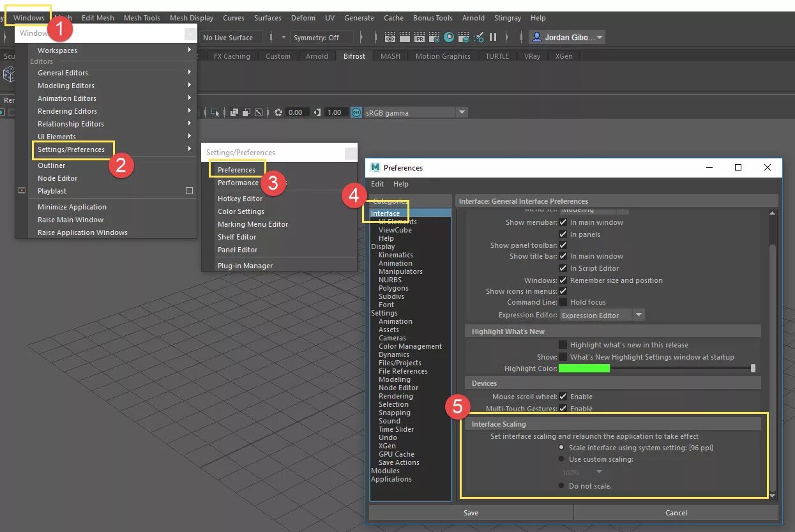
Task: Open the Render View clapperboard icon
Action: [x=390, y=38]
